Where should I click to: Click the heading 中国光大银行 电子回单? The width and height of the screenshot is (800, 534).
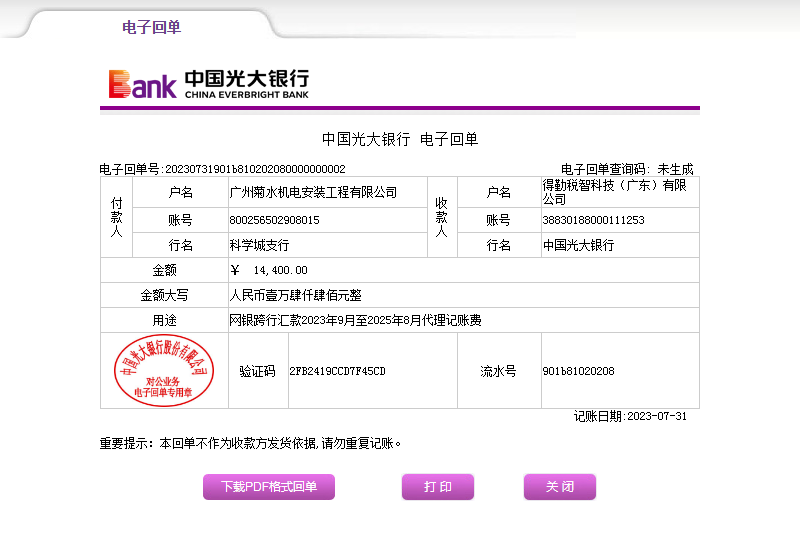pyautogui.click(x=400, y=139)
